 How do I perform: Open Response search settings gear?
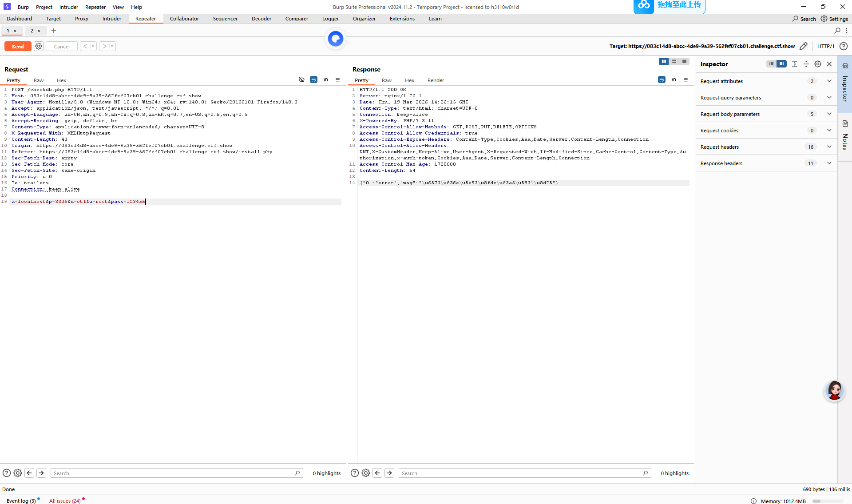click(x=366, y=473)
